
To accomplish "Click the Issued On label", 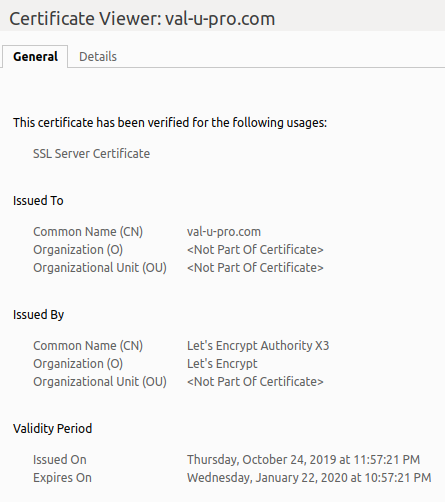I will (60, 460).
